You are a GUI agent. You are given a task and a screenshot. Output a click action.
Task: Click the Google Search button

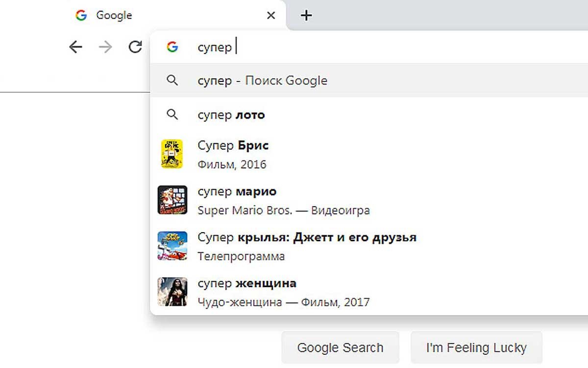[340, 348]
